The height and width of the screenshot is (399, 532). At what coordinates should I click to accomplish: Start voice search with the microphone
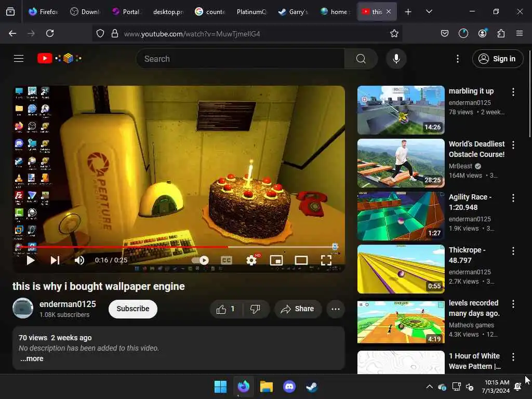pyautogui.click(x=396, y=59)
